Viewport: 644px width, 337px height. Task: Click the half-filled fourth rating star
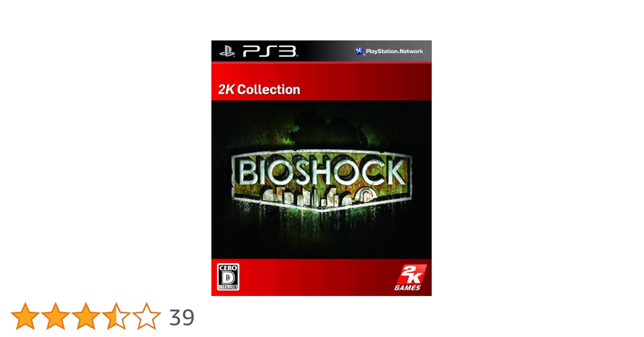click(116, 316)
